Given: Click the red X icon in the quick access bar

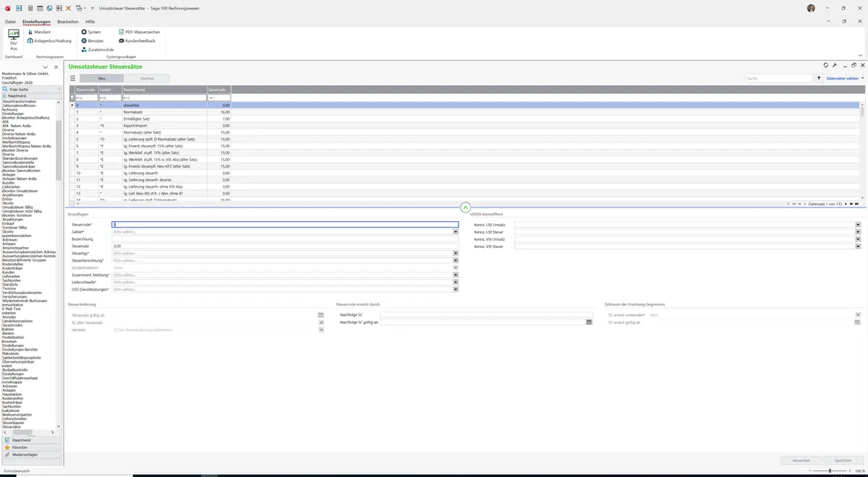Looking at the screenshot, I should (x=68, y=7).
